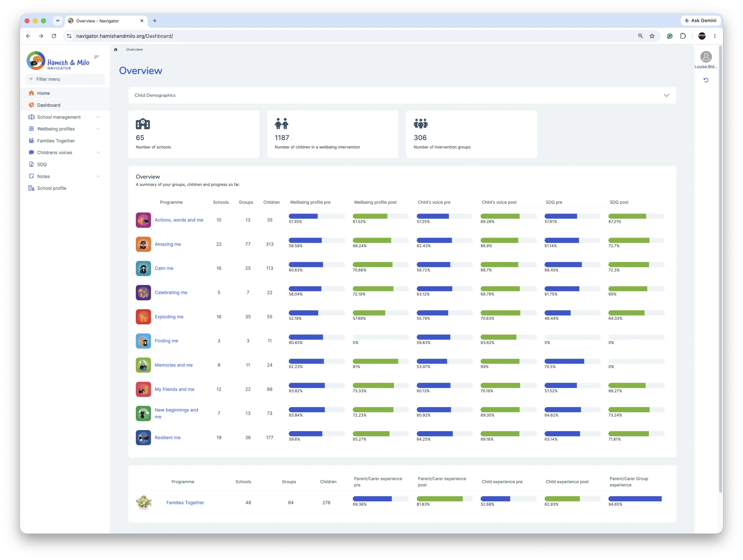Open Memories and me programme icon
The height and width of the screenshot is (560, 743).
[x=143, y=365]
